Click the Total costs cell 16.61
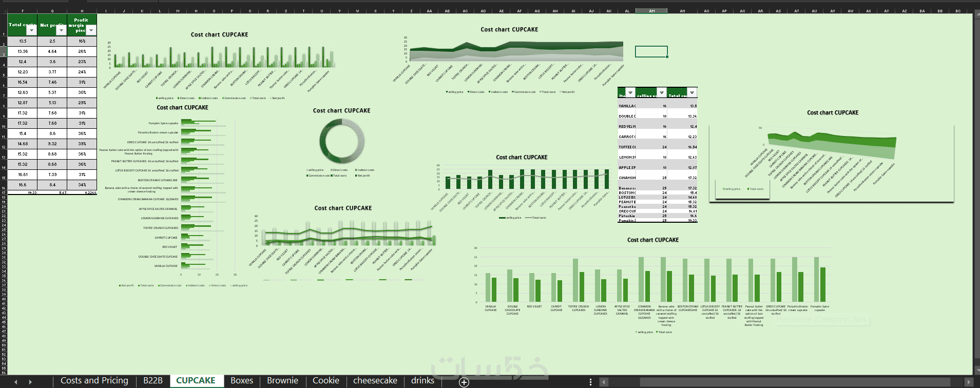 [x=23, y=174]
